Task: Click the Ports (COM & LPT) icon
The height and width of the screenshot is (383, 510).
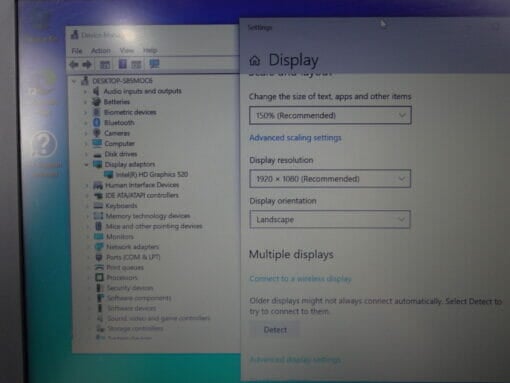Action: click(x=99, y=257)
